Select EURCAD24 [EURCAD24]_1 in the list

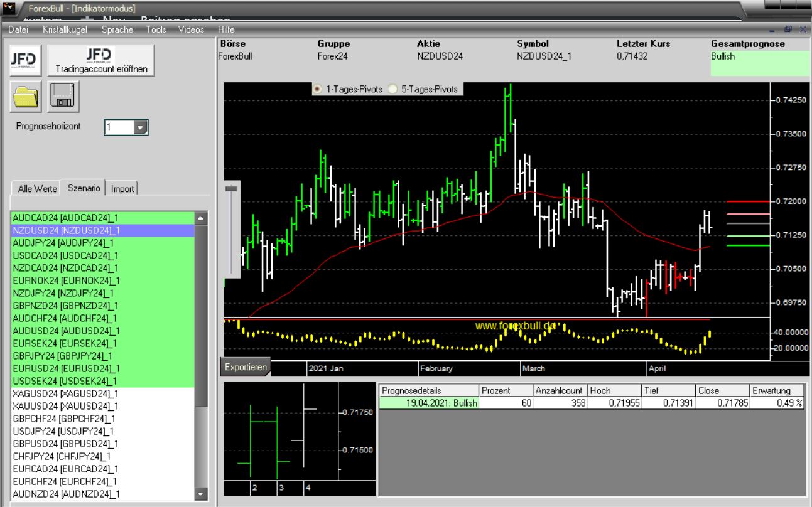[103, 469]
